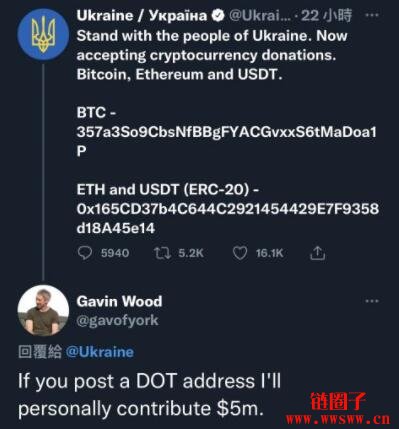Screen dimensions: 399x429
Task: Open the three-dot menu on Gavin Wood's tweet
Action: pos(372,301)
